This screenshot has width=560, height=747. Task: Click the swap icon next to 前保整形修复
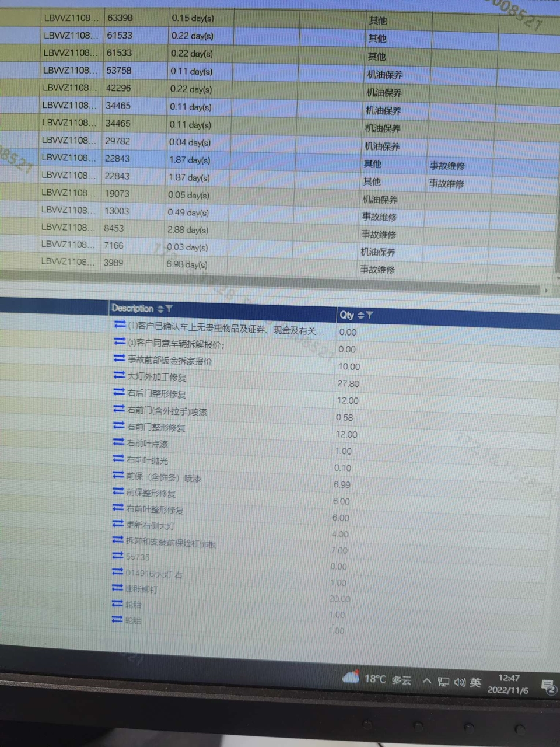point(118,491)
